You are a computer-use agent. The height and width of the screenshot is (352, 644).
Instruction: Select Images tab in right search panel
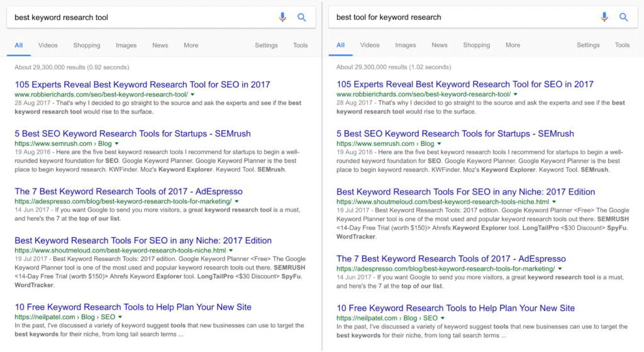[x=405, y=45]
